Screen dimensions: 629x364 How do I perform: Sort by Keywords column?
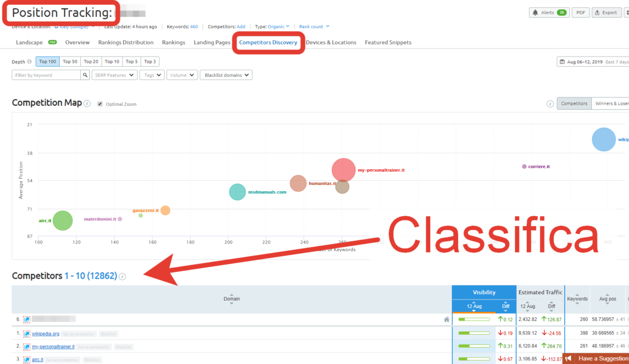pyautogui.click(x=577, y=299)
